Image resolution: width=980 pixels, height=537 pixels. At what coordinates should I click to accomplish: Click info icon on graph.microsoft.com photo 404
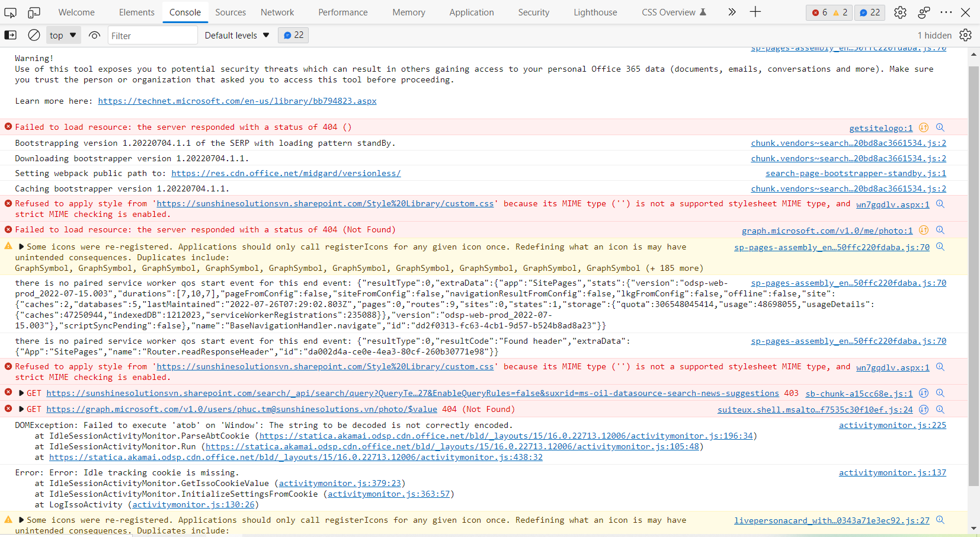point(923,230)
